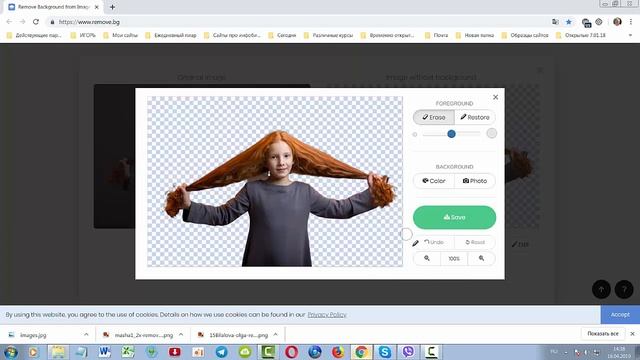Open a new browser tab
This screenshot has height=360, width=640.
pyautogui.click(x=112, y=7)
